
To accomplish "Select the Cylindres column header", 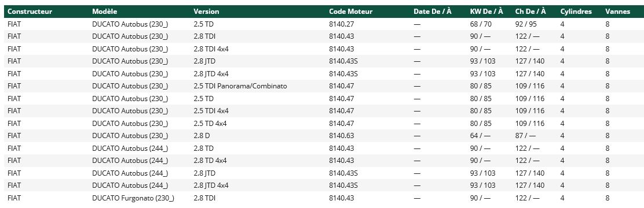I will (x=576, y=12).
